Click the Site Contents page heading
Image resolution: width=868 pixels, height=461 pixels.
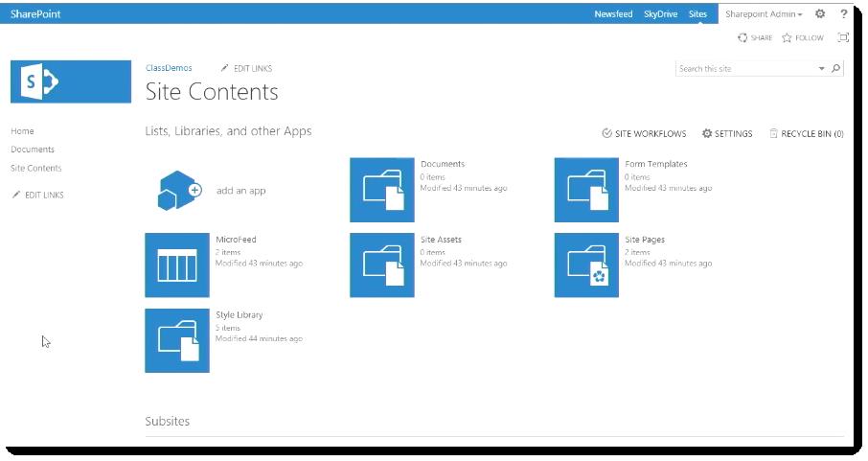tap(212, 91)
